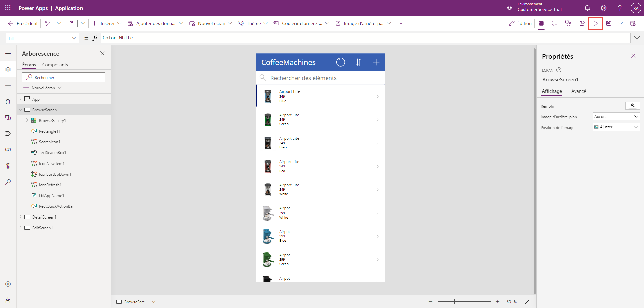
Task: Click the Insert plus icon in left rail
Action: click(8, 85)
